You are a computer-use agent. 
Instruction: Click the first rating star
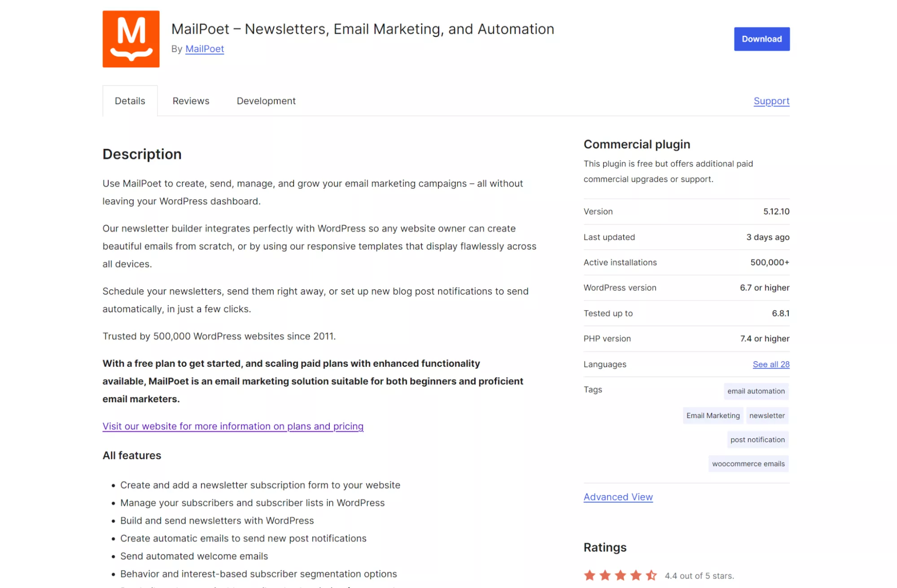point(590,575)
